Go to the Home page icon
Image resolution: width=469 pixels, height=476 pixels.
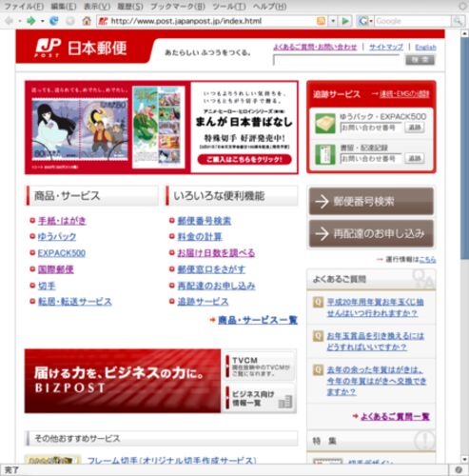click(87, 21)
